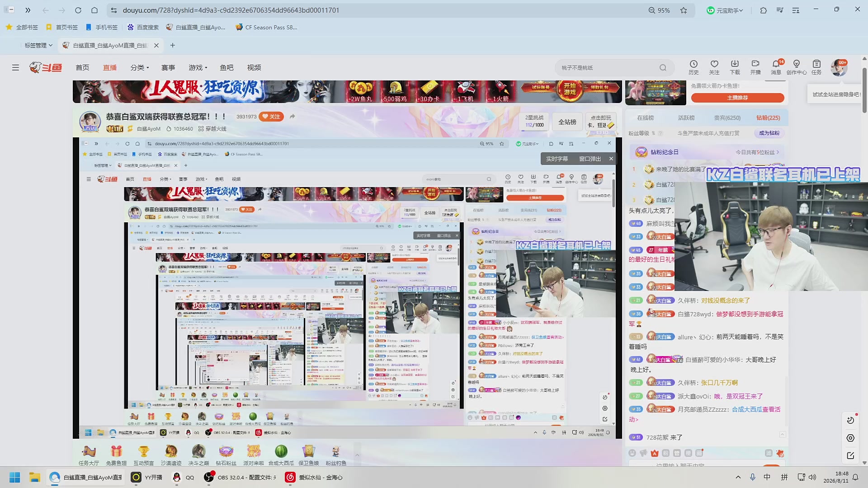
Task: Open the 钻石粉丝 diamond icon
Action: click(x=226, y=455)
